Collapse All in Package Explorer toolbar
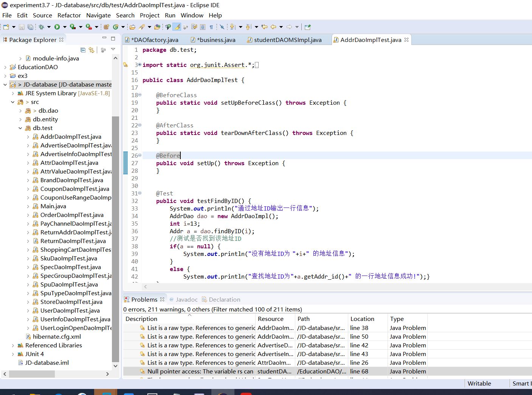 83,50
